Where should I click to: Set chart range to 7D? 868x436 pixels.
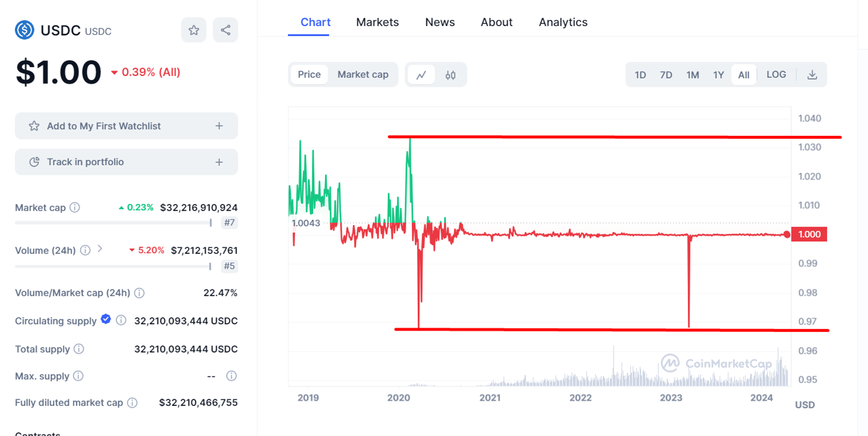click(666, 75)
